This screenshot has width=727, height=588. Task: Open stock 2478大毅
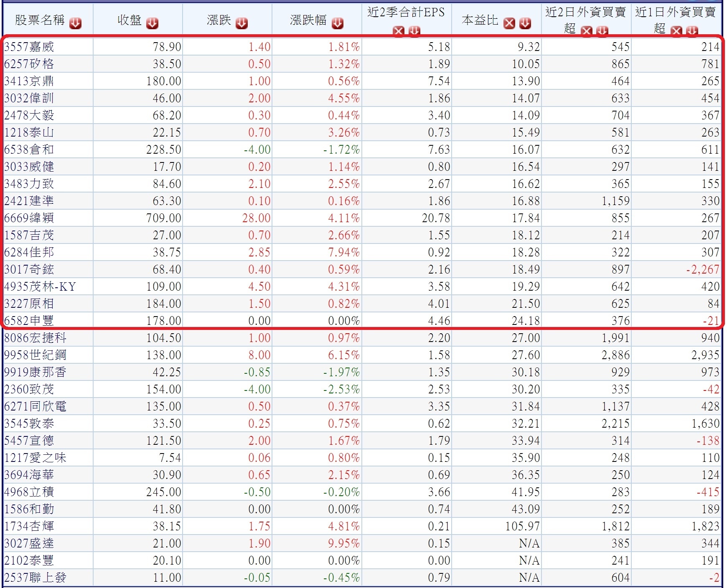[x=29, y=115]
